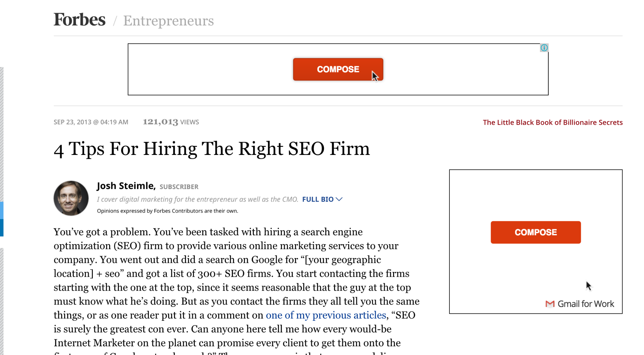The width and height of the screenshot is (644, 355).
Task: Click the COMPOSE button in sidebar ad
Action: [x=536, y=232]
